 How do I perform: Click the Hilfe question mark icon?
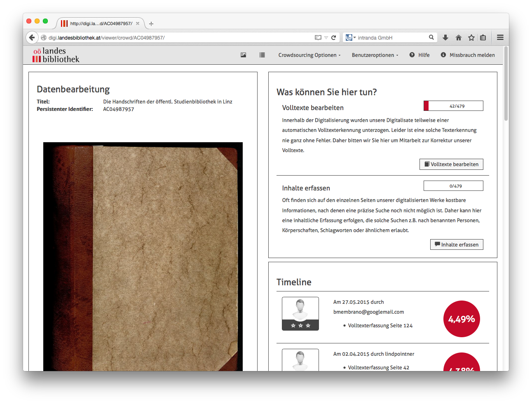[412, 55]
